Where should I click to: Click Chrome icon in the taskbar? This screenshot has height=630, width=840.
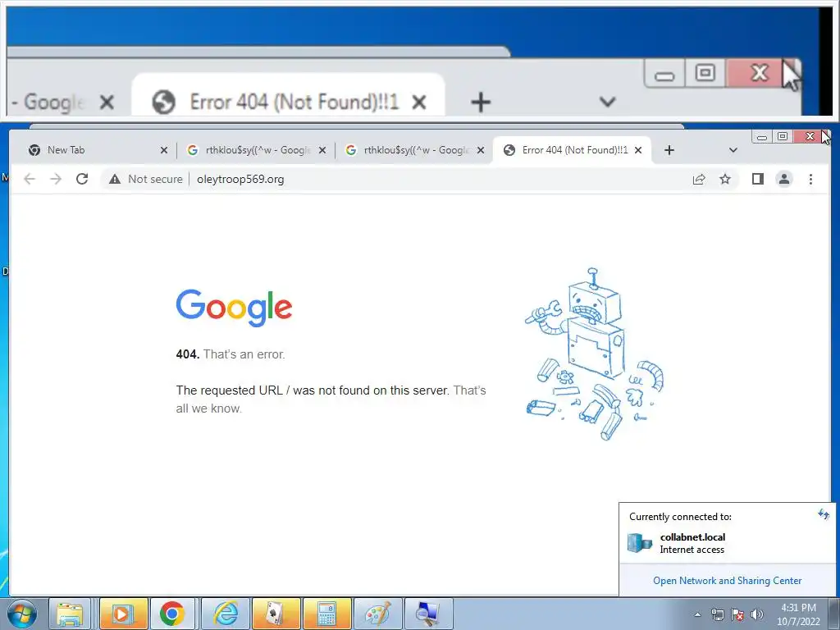[172, 614]
